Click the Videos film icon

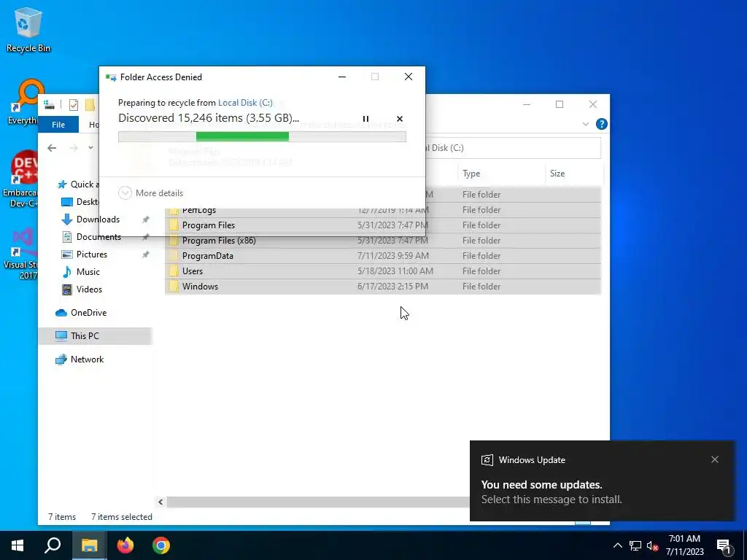point(67,289)
